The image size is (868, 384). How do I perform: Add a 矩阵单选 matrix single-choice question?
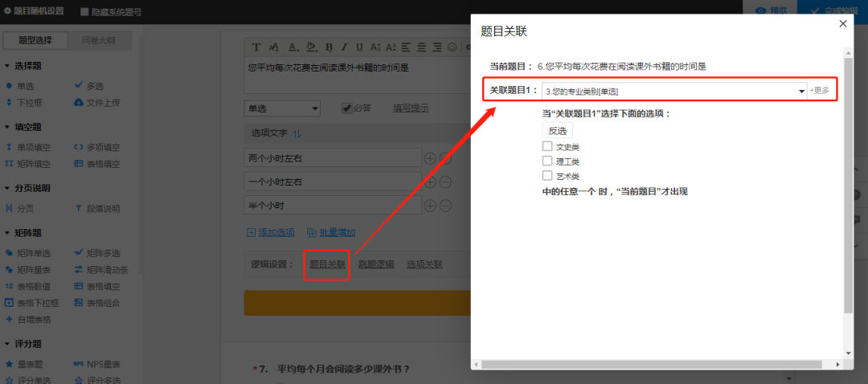tap(27, 253)
